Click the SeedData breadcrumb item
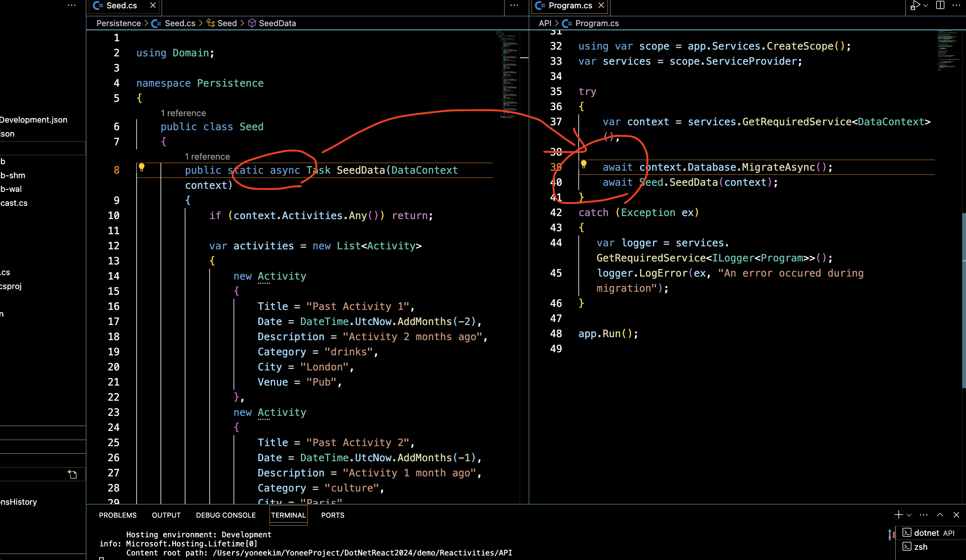The width and height of the screenshot is (966, 560). 277,23
